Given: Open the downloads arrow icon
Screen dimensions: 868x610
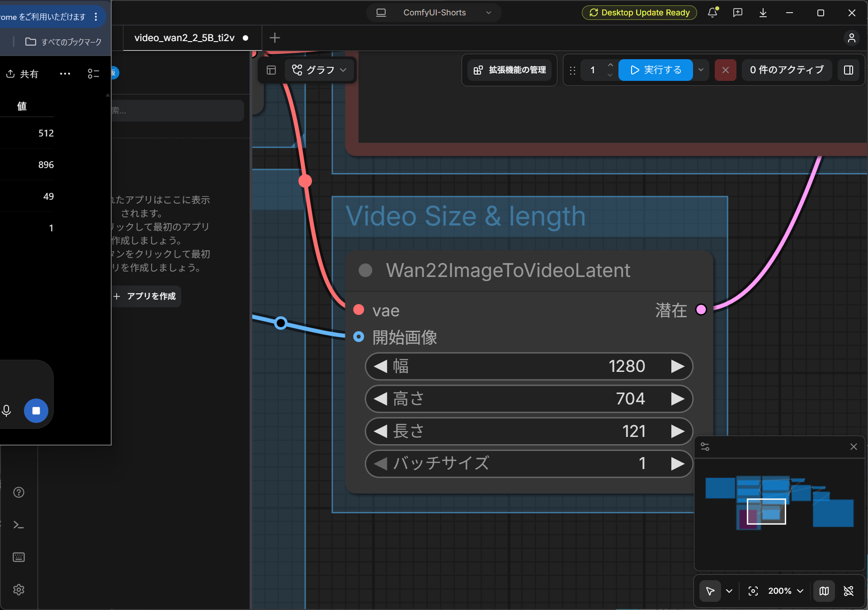Looking at the screenshot, I should pos(763,13).
